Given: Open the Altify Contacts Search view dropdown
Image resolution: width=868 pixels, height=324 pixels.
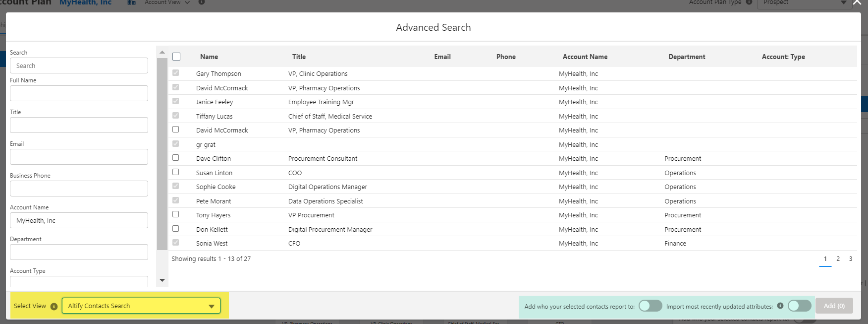Looking at the screenshot, I should coord(141,306).
